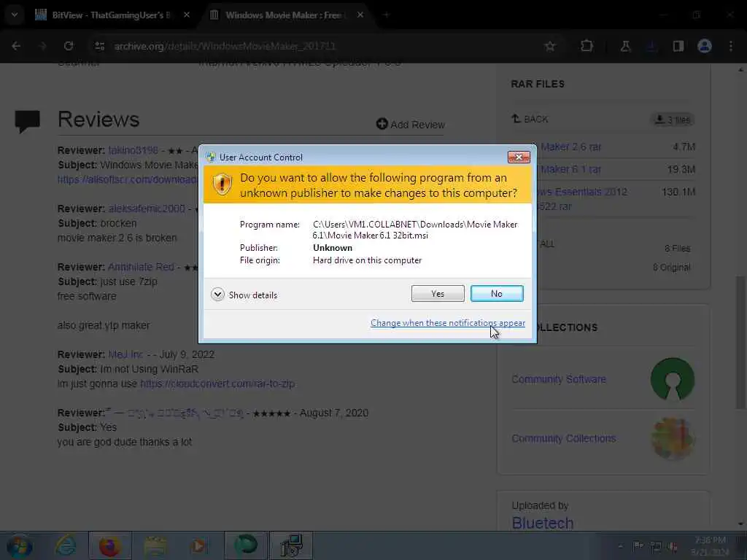
Task: Click Yes in User Account Control dialog
Action: (x=438, y=294)
